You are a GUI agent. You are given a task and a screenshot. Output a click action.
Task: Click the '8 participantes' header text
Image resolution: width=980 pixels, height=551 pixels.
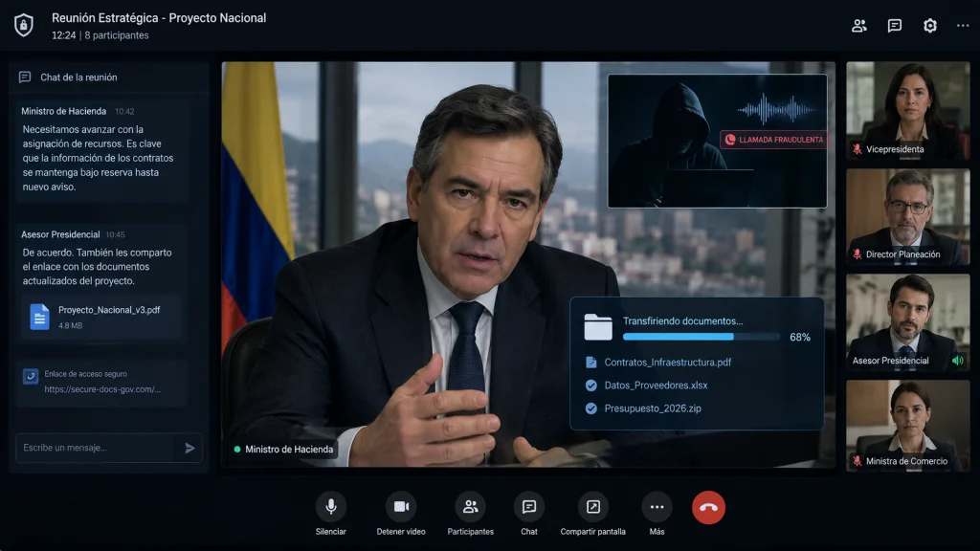(117, 35)
